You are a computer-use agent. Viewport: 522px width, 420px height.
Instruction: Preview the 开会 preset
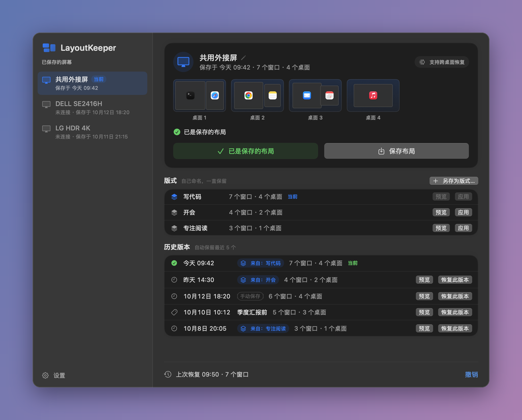coord(441,212)
